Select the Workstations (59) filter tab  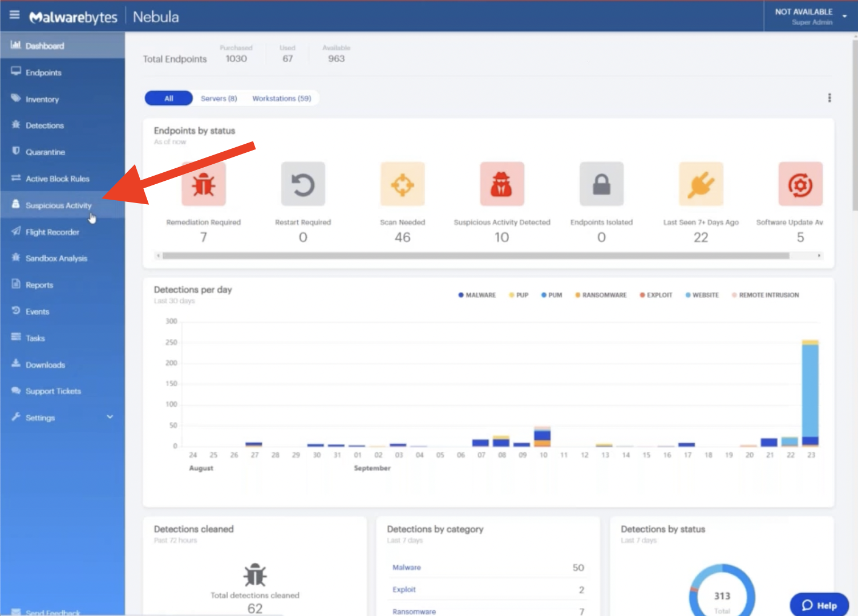(x=282, y=98)
